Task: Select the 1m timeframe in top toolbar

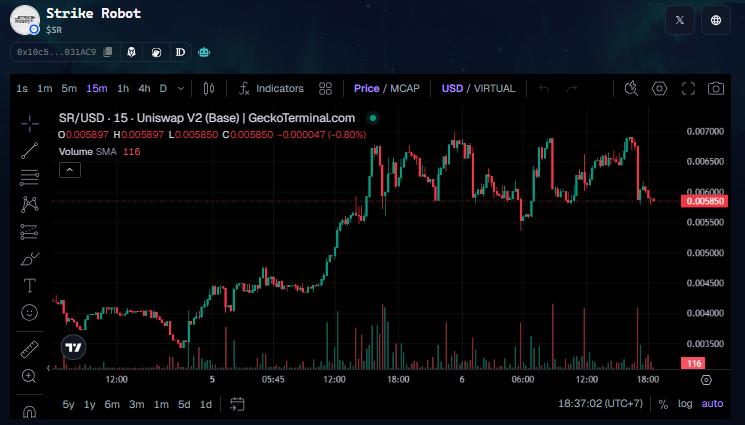Action: [45, 88]
